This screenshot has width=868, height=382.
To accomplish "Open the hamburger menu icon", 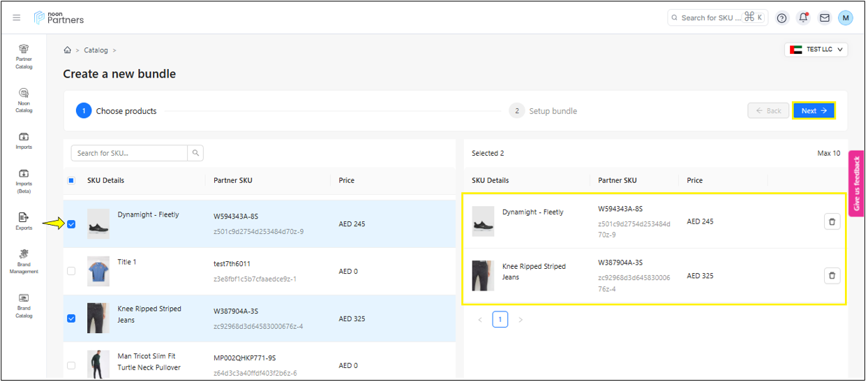I will point(17,17).
